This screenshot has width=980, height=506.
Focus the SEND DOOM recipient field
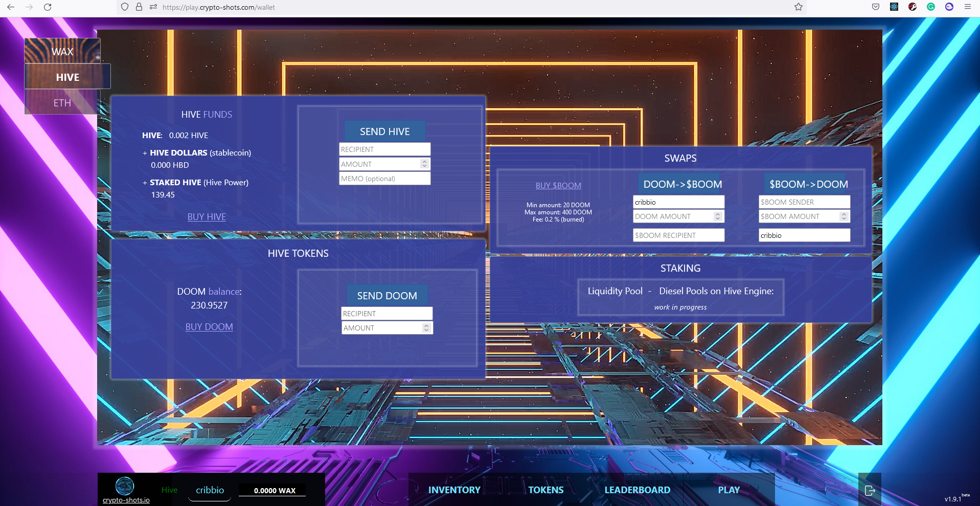(x=387, y=314)
